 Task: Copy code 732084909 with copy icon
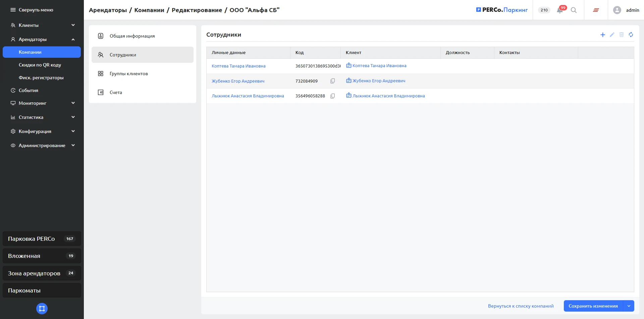coord(333,81)
